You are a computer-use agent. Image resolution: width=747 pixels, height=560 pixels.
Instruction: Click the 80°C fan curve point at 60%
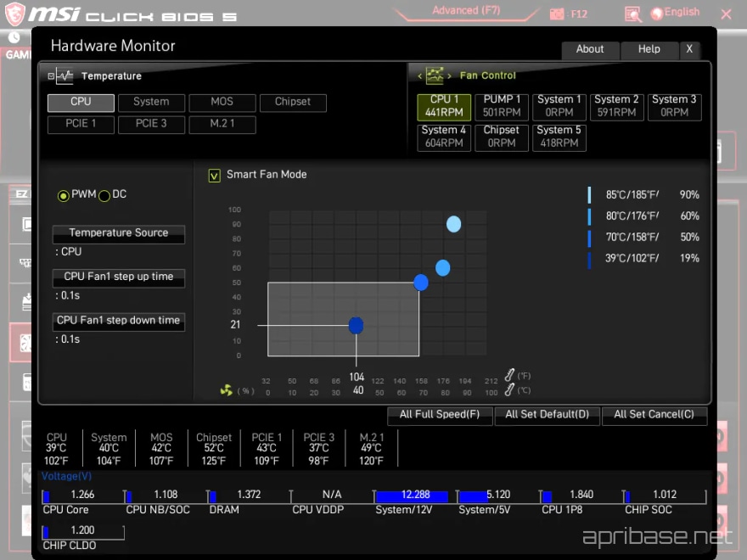point(442,268)
